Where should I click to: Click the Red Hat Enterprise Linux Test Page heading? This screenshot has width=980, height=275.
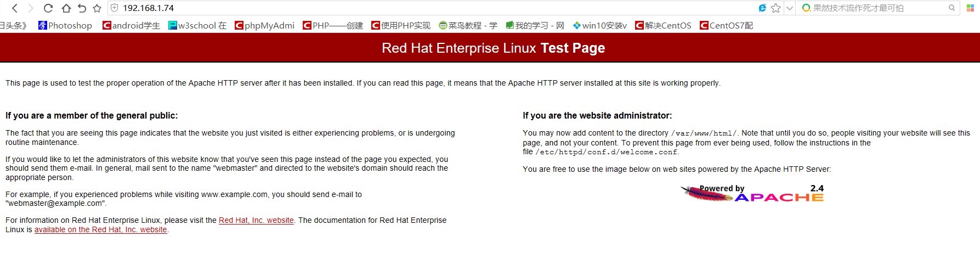tap(494, 48)
